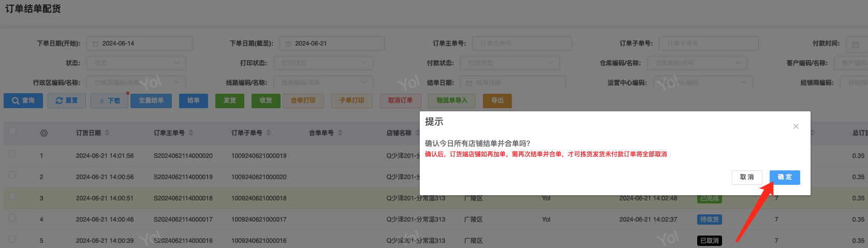Click the 查询 search button
868x248 pixels.
click(23, 101)
